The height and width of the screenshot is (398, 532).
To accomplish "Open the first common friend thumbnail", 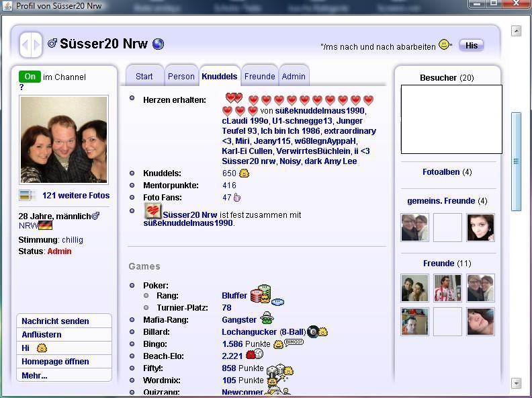I will pos(414,227).
